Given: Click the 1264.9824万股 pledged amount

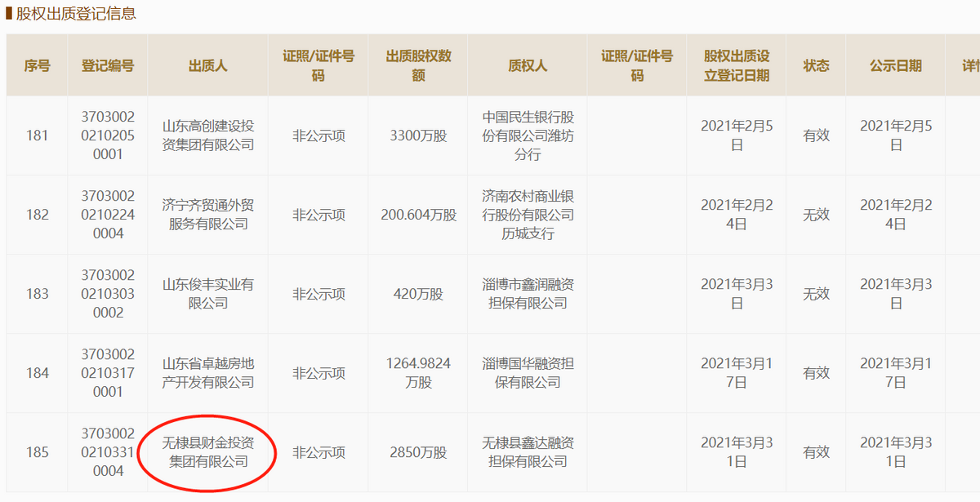Looking at the screenshot, I should coord(418,373).
